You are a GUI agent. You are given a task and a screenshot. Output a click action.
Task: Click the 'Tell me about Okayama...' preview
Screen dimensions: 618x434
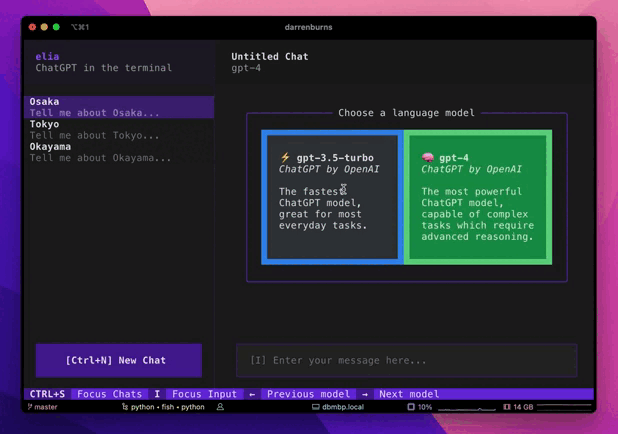pos(101,158)
